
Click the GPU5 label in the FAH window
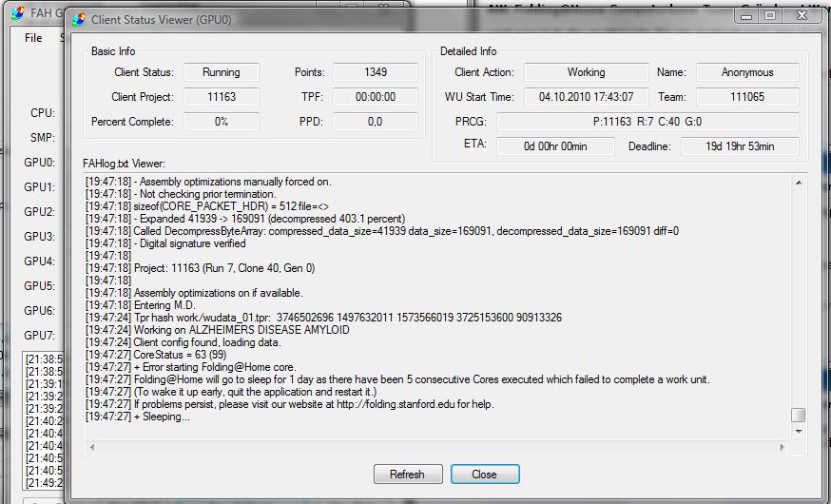(39, 285)
